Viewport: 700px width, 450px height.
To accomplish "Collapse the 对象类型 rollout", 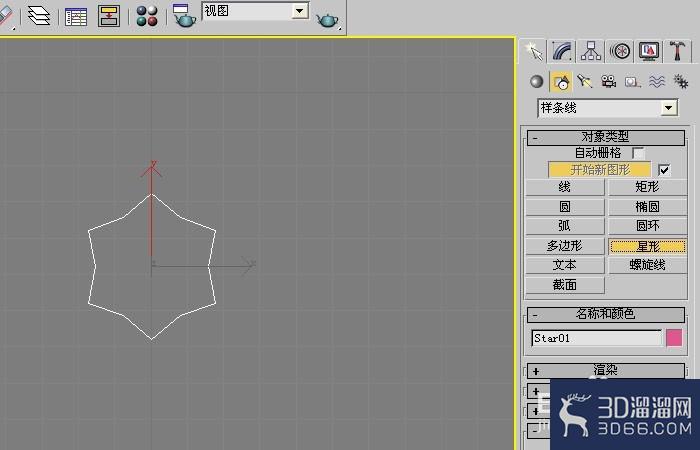I will (605, 137).
